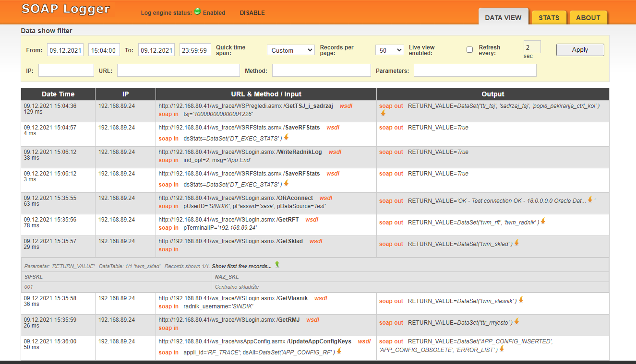The width and height of the screenshot is (636, 364).
Task: Enable the Live view checkbox
Action: coord(469,50)
